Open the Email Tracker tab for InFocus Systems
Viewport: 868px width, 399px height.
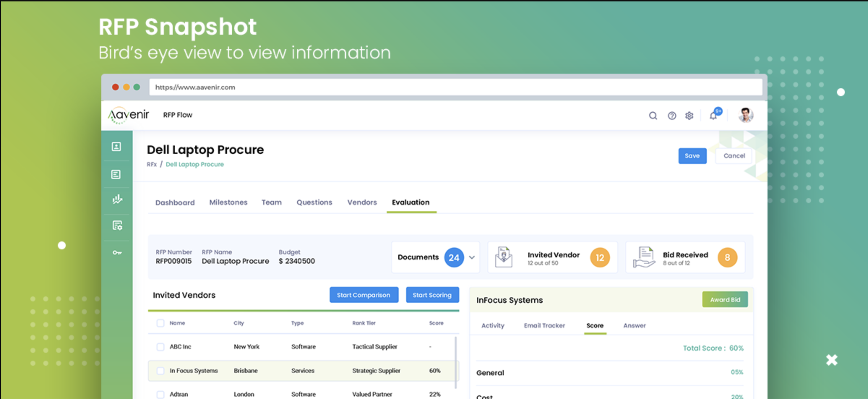click(544, 326)
